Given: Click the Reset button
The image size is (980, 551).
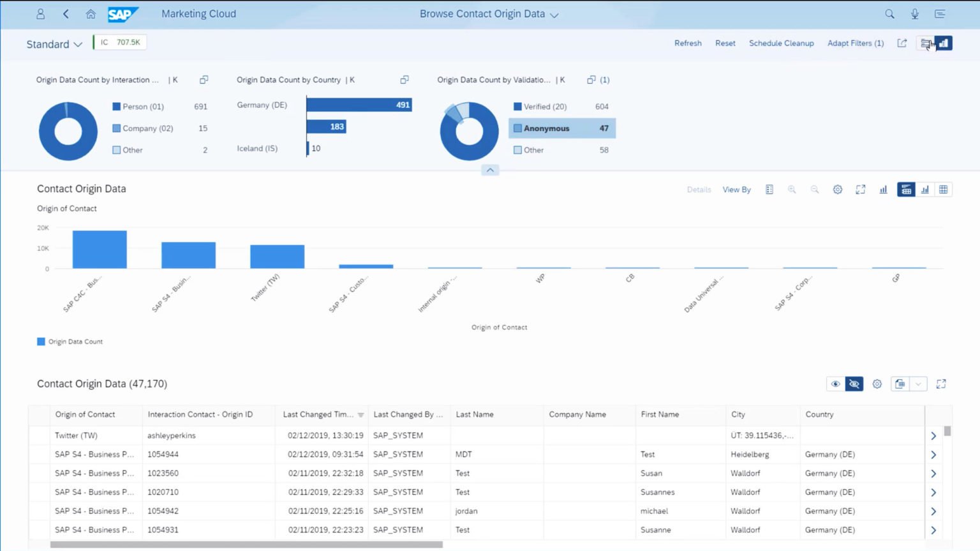Looking at the screenshot, I should pos(725,43).
